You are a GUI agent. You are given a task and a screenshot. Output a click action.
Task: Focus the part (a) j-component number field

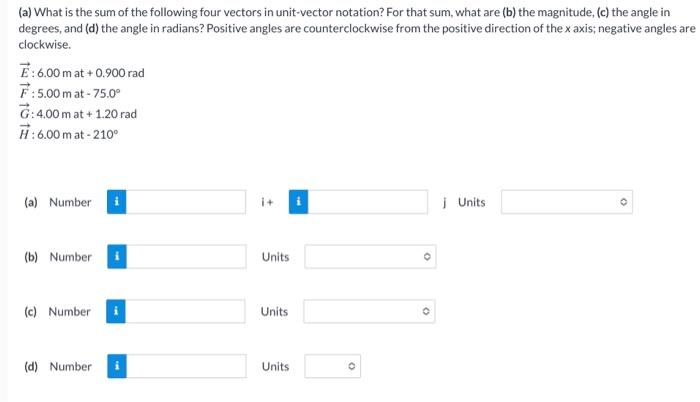click(367, 202)
